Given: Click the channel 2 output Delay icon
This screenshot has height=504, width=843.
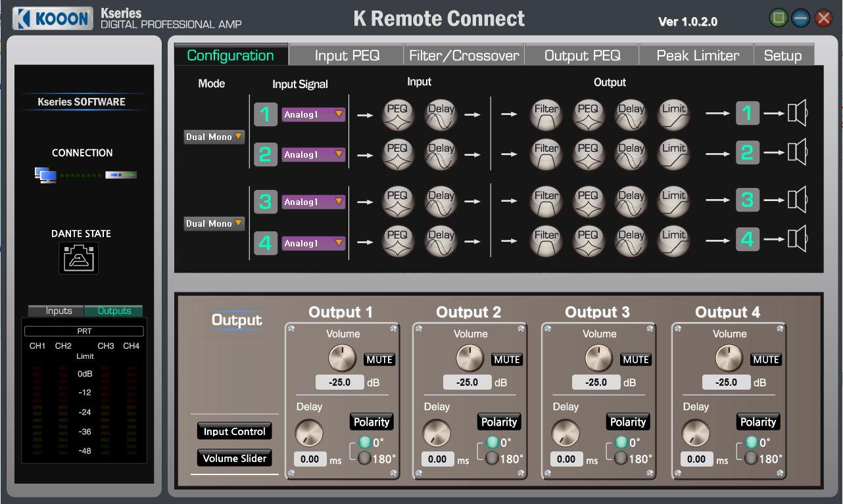Looking at the screenshot, I should (631, 154).
